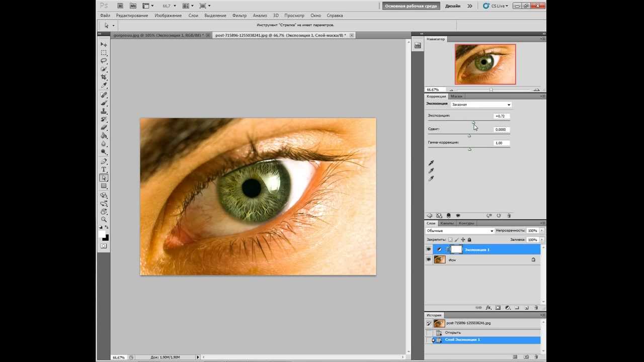Select the Pen tool
Screen dimensions: 644x362
pyautogui.click(x=104, y=161)
